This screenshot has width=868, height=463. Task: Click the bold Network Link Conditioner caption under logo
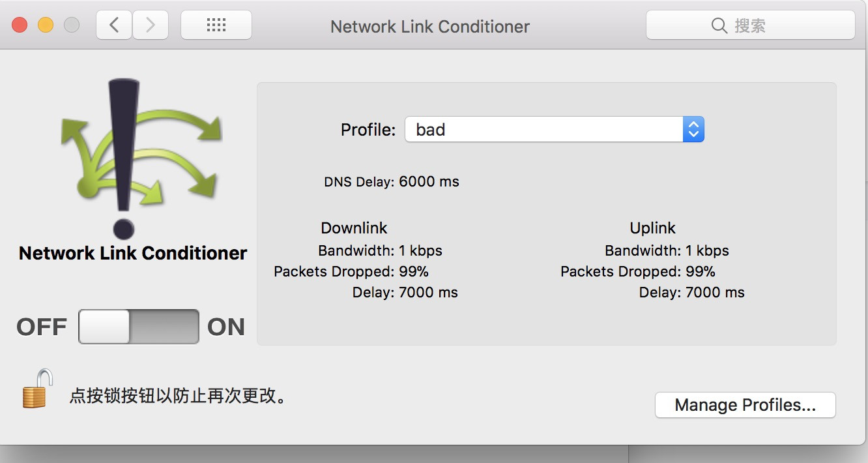pyautogui.click(x=133, y=253)
